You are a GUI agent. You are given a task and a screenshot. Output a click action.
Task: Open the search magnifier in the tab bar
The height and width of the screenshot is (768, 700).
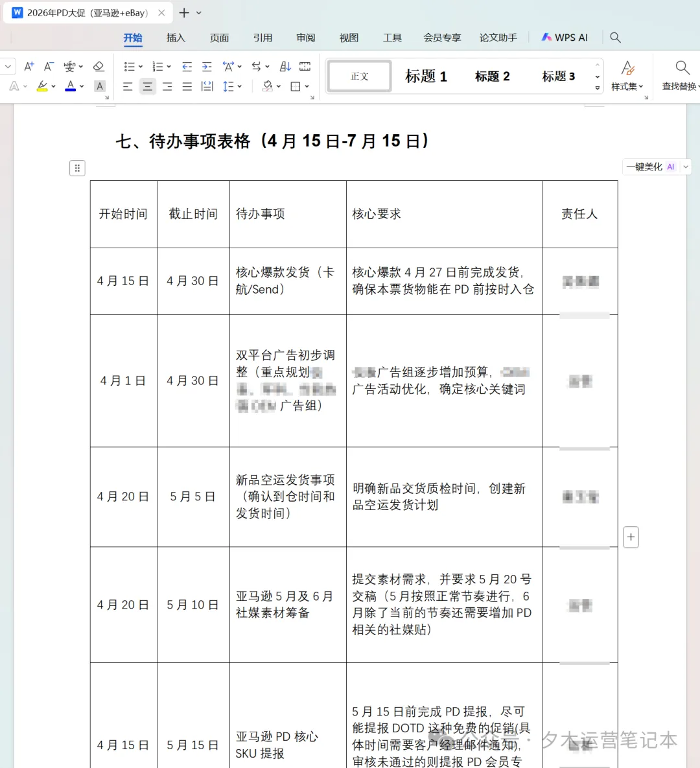point(615,37)
